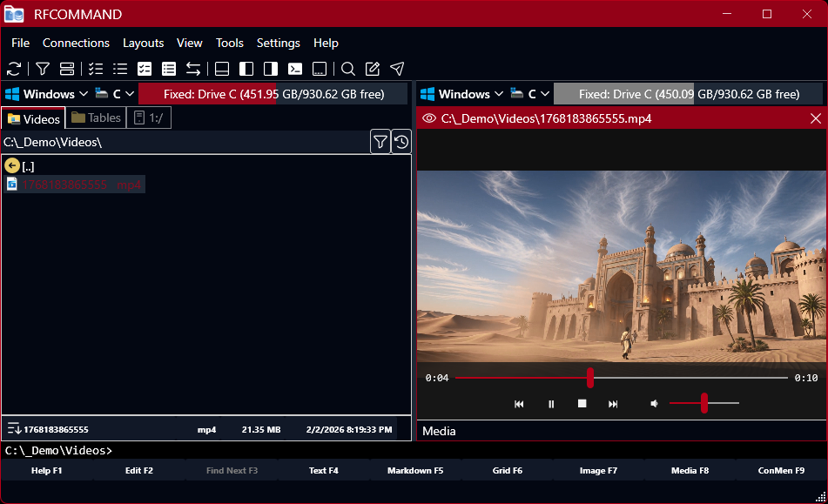Open the Tools menu
Screen dimensions: 828x504
click(230, 43)
